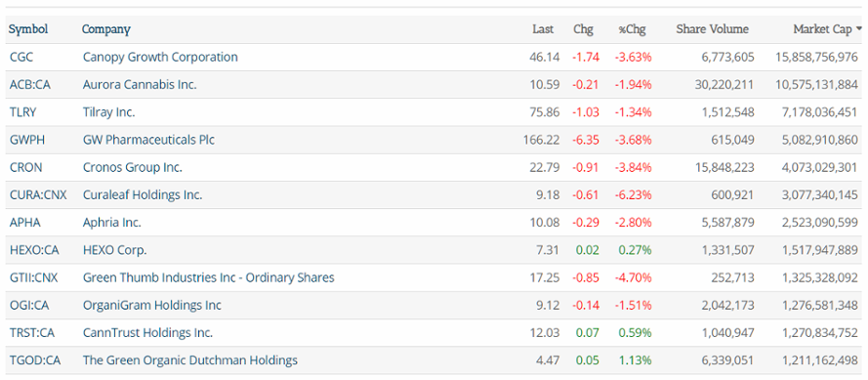The height and width of the screenshot is (380, 868).
Task: Open the CGC symbol link
Action: coord(21,57)
